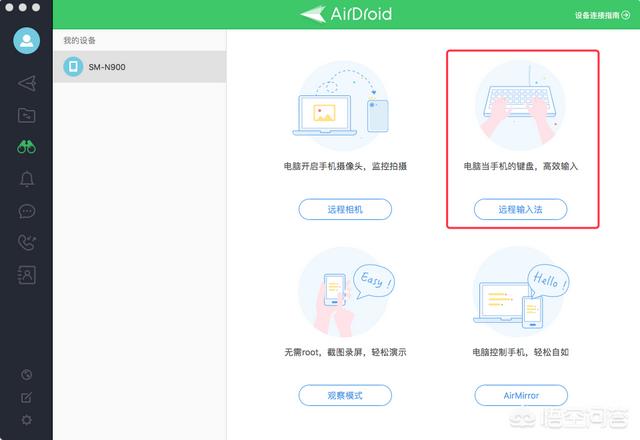This screenshot has height=440, width=640.
Task: Open the contacts icon in sidebar
Action: tap(26, 274)
